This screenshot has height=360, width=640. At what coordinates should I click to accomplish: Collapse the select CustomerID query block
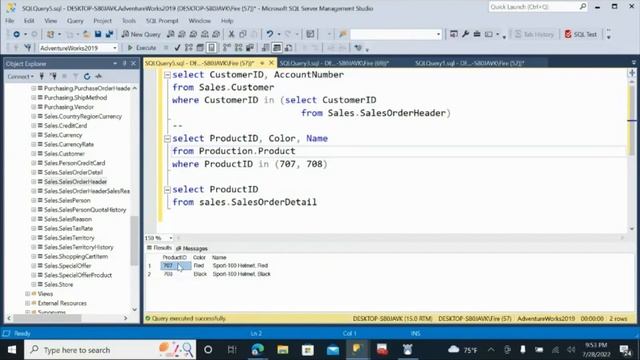pos(167,75)
